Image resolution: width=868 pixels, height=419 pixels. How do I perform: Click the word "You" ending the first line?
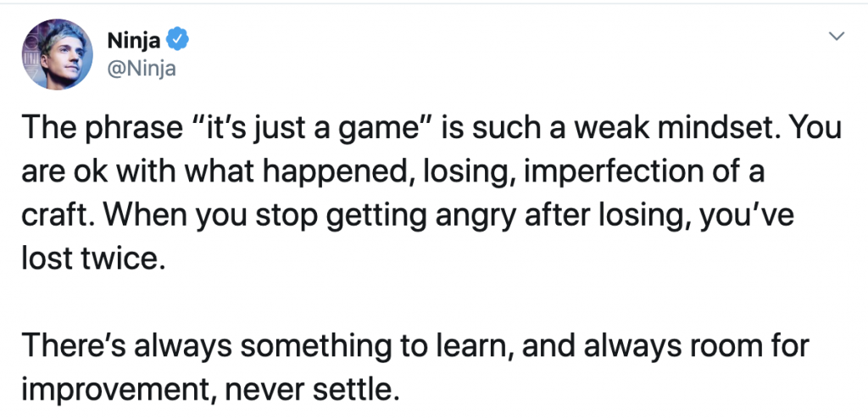click(x=821, y=128)
